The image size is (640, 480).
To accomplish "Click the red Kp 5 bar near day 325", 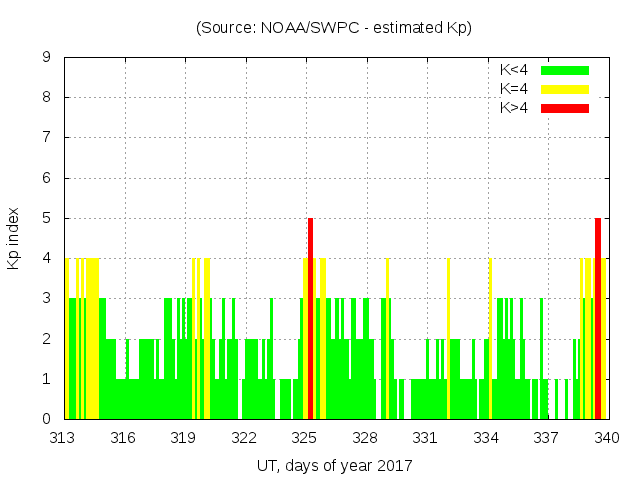I will (x=311, y=318).
